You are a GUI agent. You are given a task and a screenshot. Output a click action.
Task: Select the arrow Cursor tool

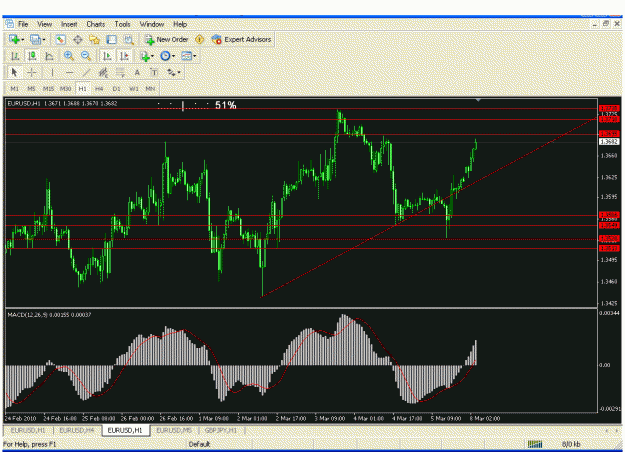[x=14, y=73]
